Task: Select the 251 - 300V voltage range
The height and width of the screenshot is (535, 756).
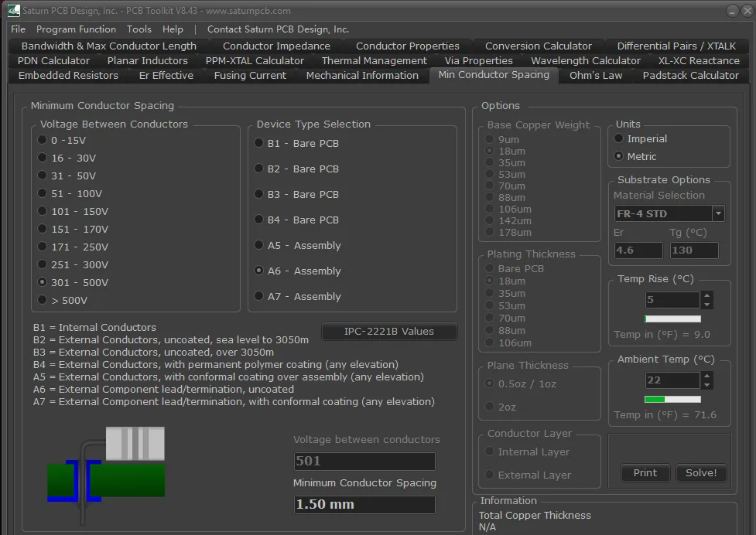Action: [73, 265]
